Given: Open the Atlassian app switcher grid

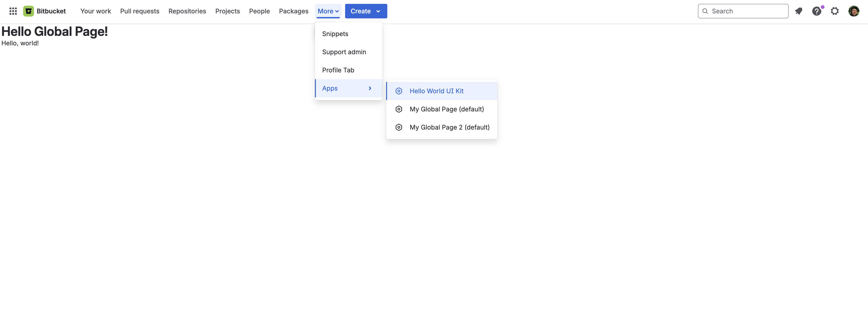Looking at the screenshot, I should pos(13,11).
